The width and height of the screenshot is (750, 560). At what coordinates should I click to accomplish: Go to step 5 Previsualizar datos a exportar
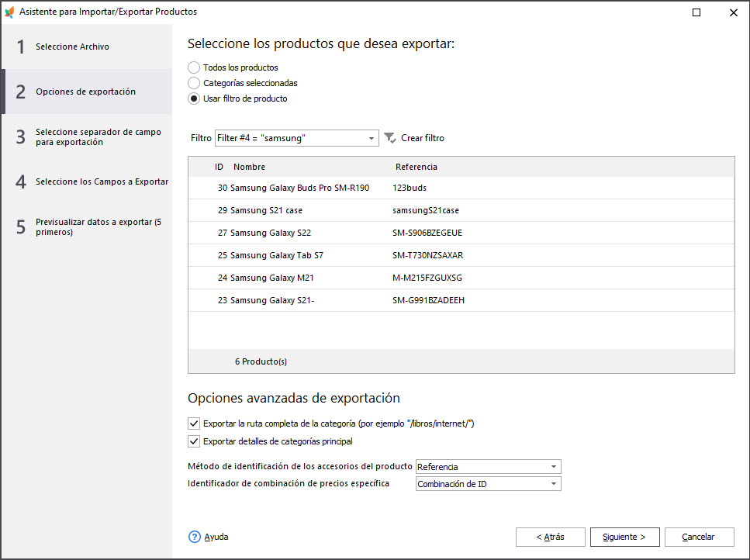[87, 226]
